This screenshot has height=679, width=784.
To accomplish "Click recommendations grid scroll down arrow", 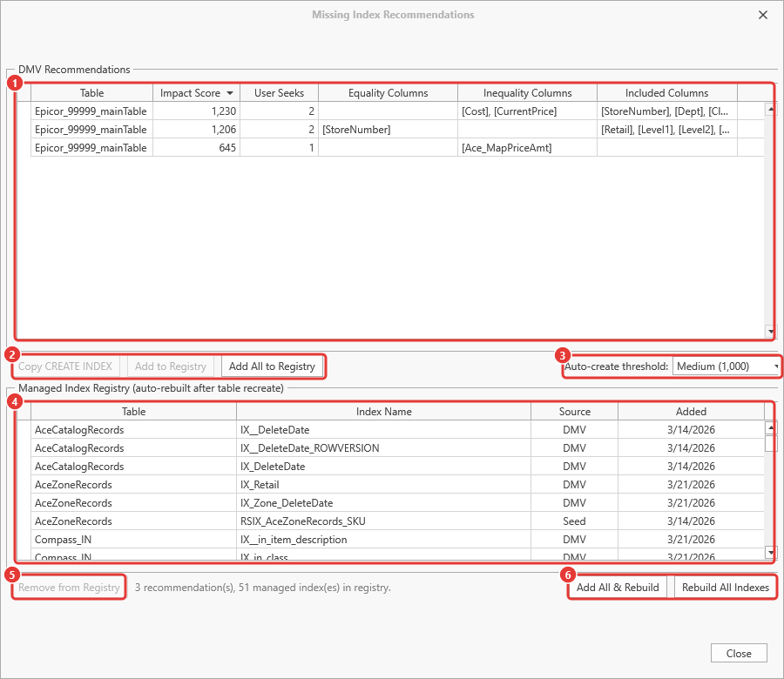I will (771, 332).
